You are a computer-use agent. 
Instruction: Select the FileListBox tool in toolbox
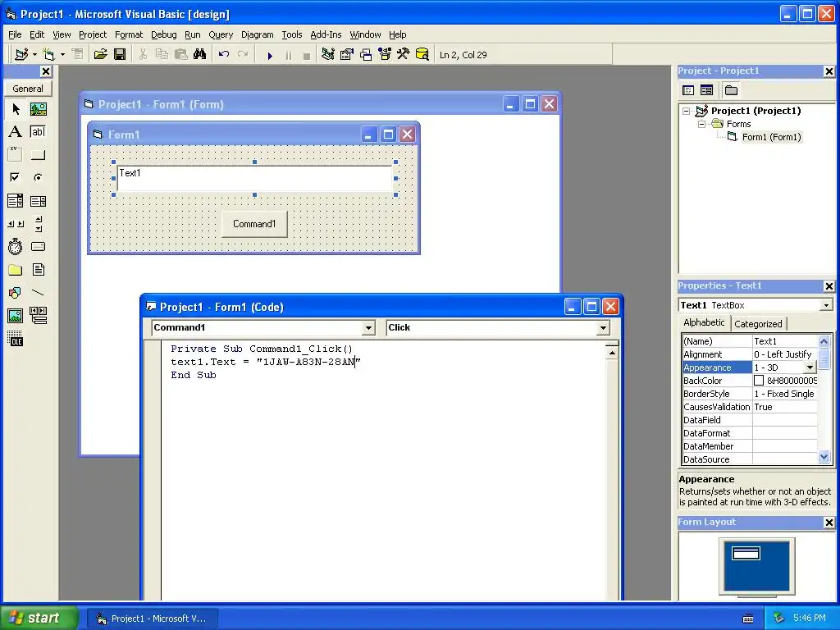coord(38,269)
